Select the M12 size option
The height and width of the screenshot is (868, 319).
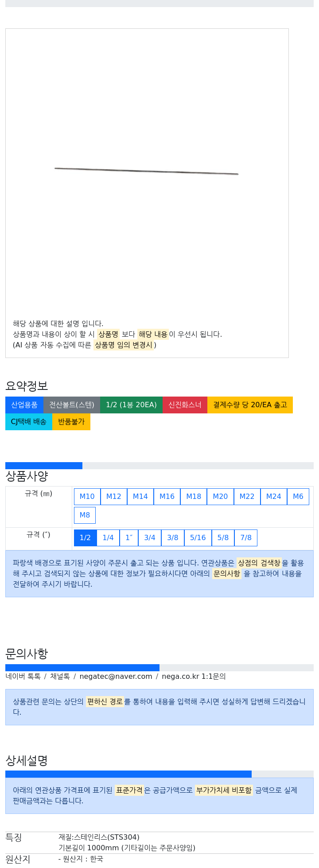pos(114,497)
